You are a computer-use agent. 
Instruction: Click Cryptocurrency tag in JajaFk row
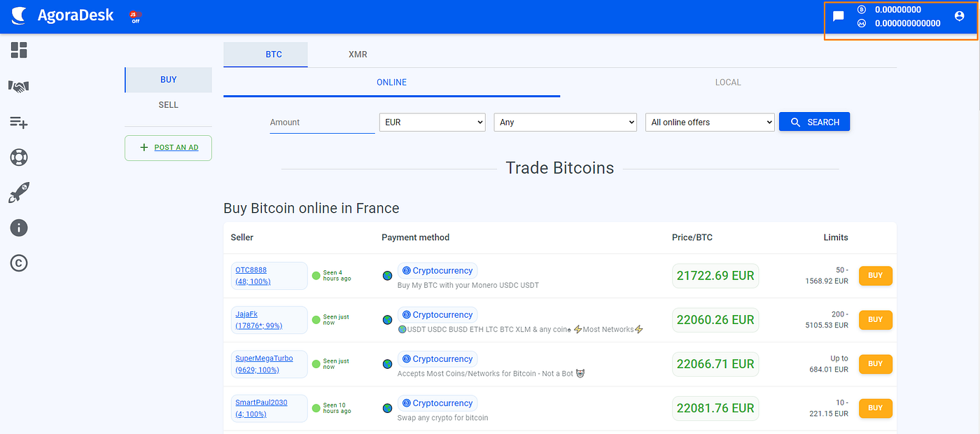(x=437, y=315)
